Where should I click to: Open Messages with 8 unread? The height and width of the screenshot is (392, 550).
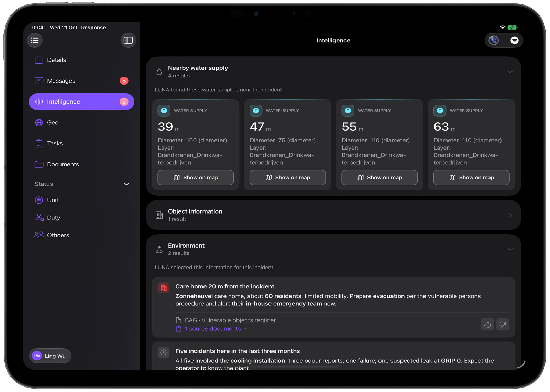coord(81,81)
